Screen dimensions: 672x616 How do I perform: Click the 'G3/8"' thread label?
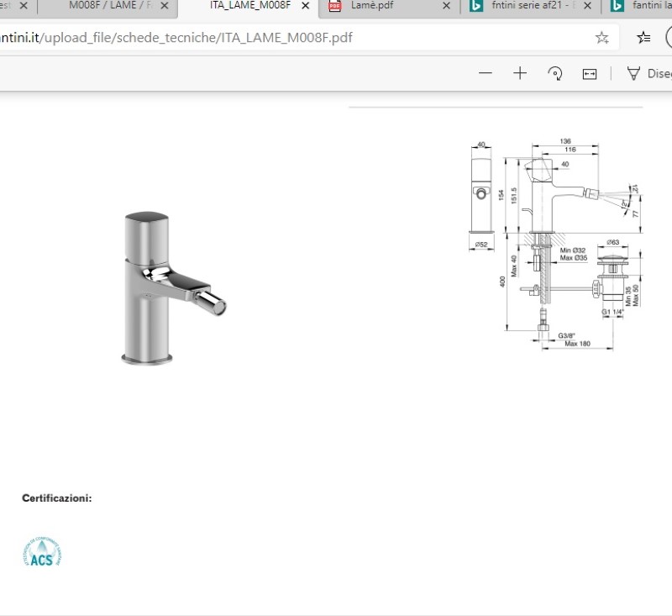[566, 335]
